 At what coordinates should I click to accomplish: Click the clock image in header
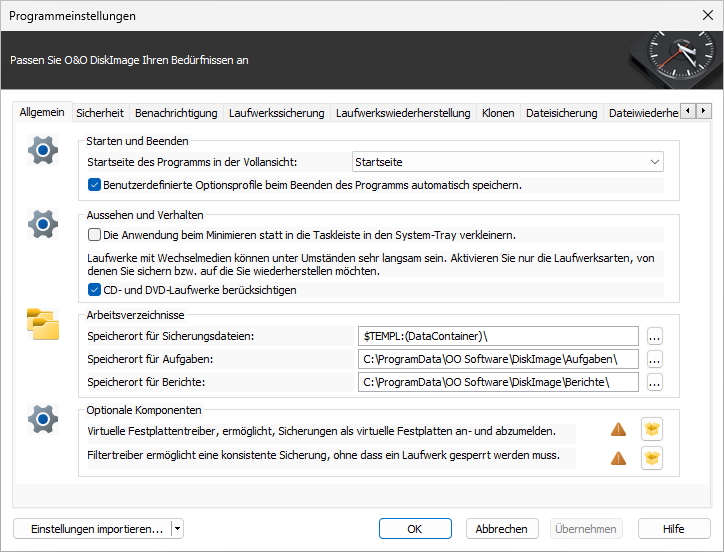click(676, 59)
